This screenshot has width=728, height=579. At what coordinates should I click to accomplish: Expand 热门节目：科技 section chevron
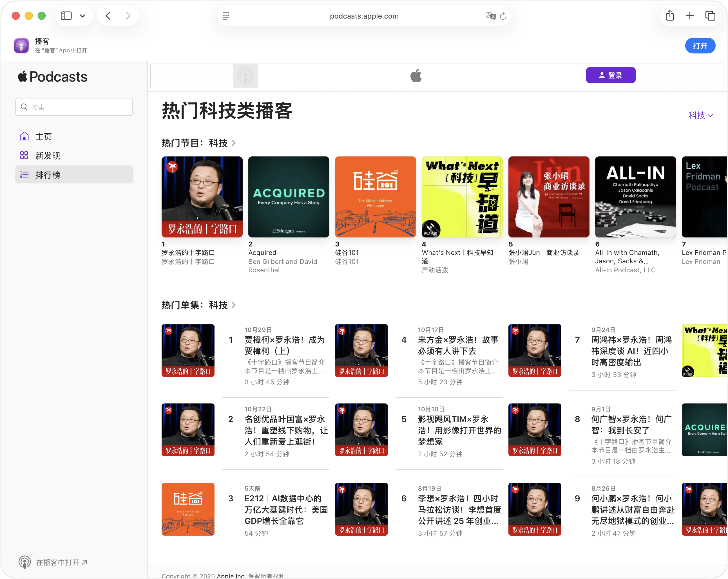click(234, 143)
